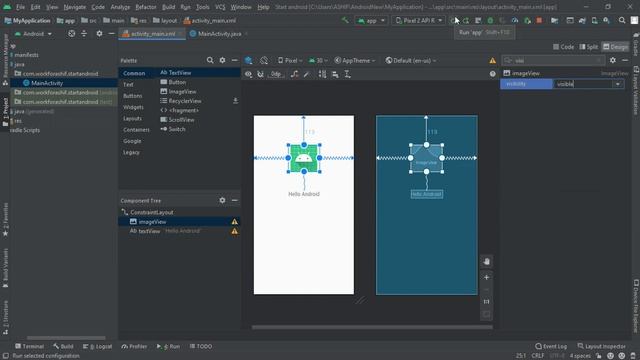Open the Event Log
Screen dimensions: 640x360
[x=551, y=346]
